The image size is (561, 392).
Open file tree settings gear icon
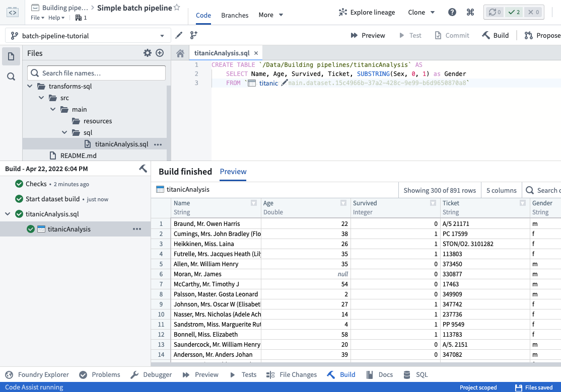point(148,53)
